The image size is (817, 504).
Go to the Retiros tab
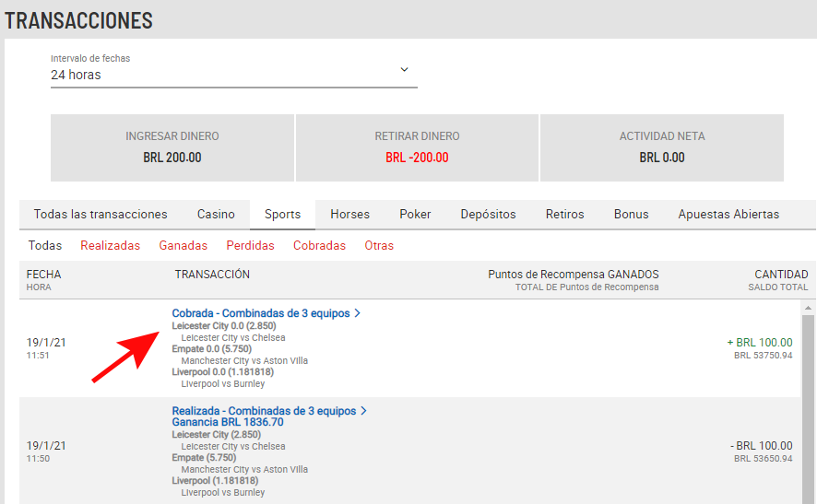coord(565,214)
